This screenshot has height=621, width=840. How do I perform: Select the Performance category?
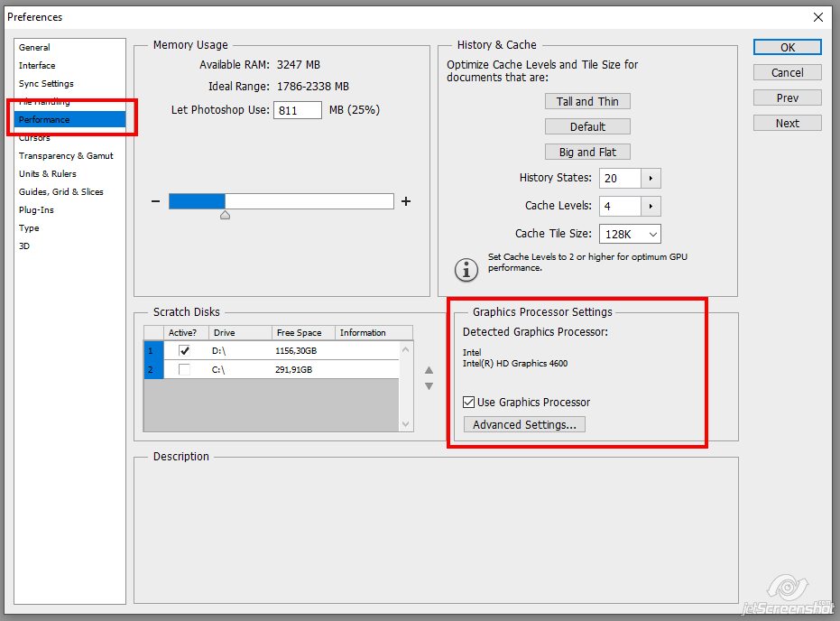69,119
